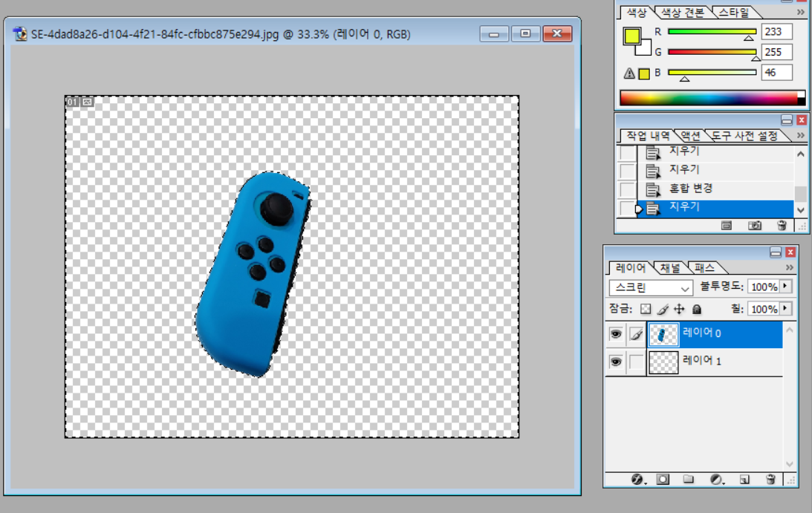Open History panel flyout menu arrows
812x513 pixels.
(x=801, y=135)
